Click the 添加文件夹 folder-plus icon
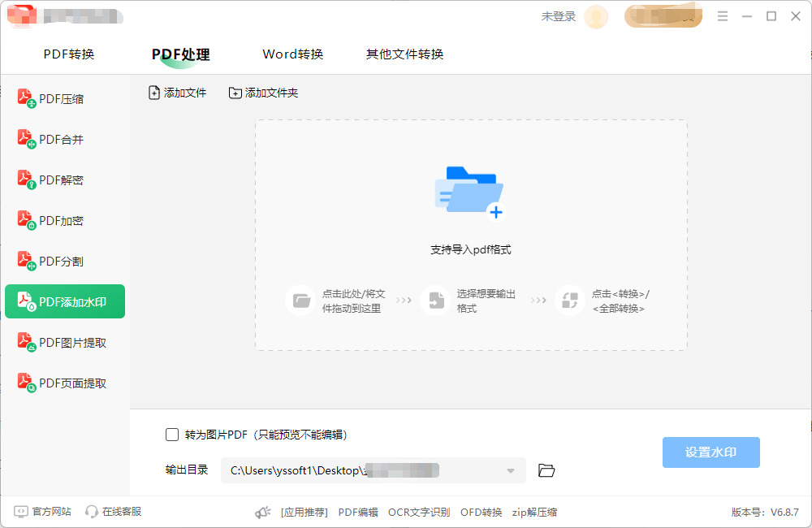Screen dimensions: 812x528 click(235, 93)
